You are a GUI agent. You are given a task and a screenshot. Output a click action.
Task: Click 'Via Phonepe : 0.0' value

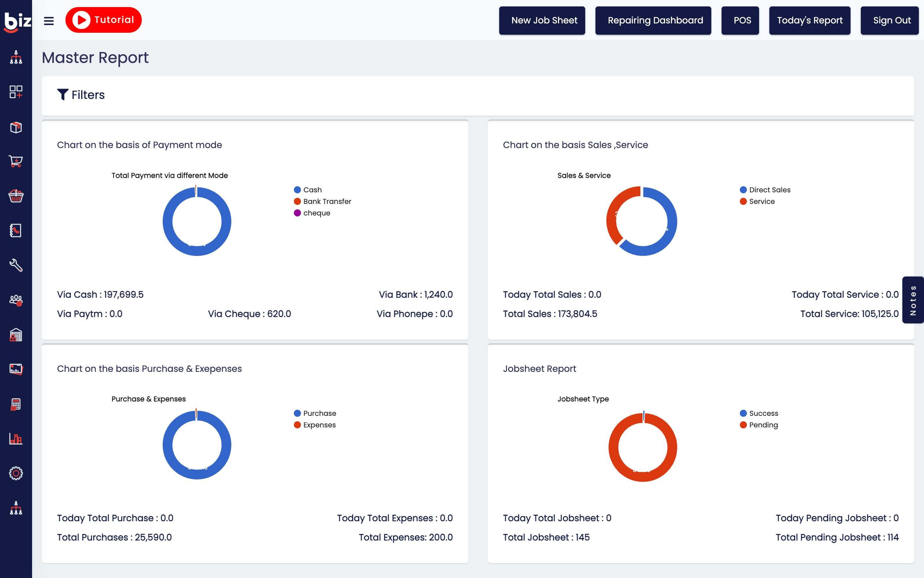pyautogui.click(x=415, y=314)
